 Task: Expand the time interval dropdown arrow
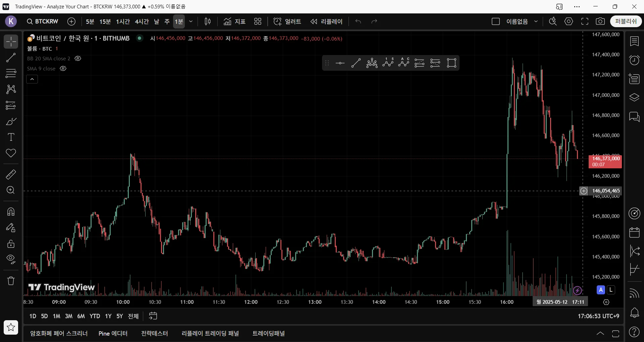(x=191, y=21)
